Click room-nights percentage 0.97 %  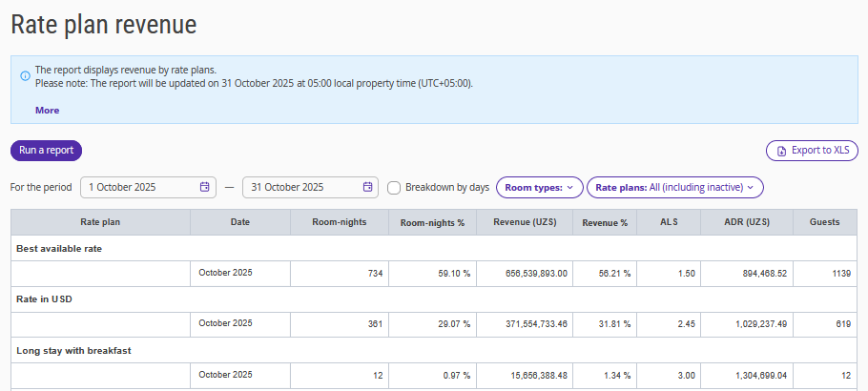[x=457, y=376]
